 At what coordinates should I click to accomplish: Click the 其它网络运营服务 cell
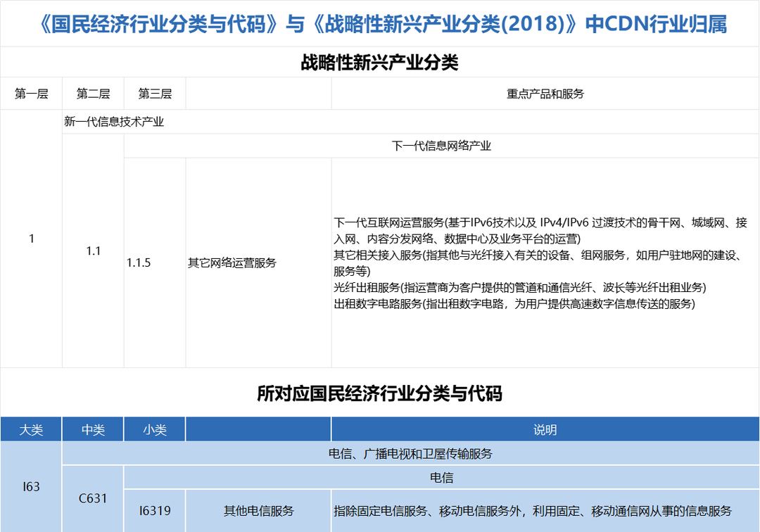[x=232, y=262]
